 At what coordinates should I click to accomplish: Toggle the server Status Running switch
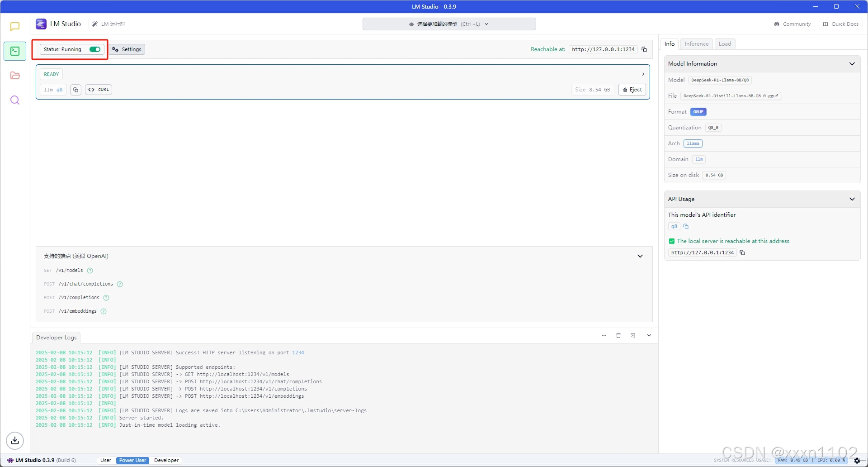point(95,49)
